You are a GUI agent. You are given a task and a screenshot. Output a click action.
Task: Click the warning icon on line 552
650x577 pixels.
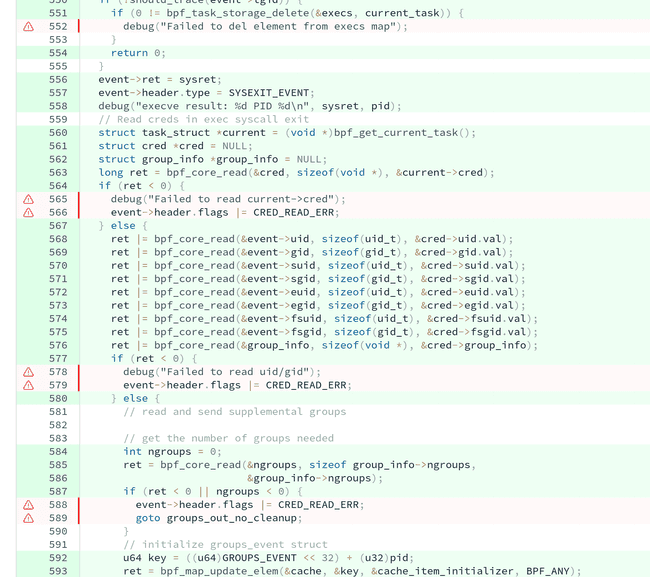[28, 27]
